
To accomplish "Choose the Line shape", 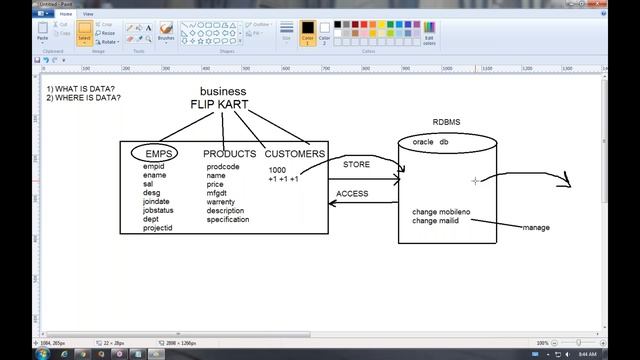I will pyautogui.click(x=184, y=25).
